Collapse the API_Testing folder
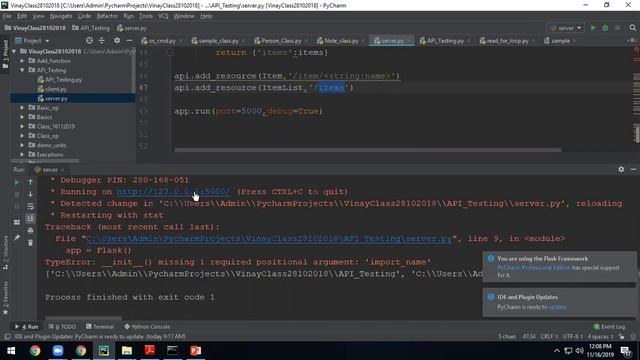Viewport: 640px width, 360px height. (22, 70)
